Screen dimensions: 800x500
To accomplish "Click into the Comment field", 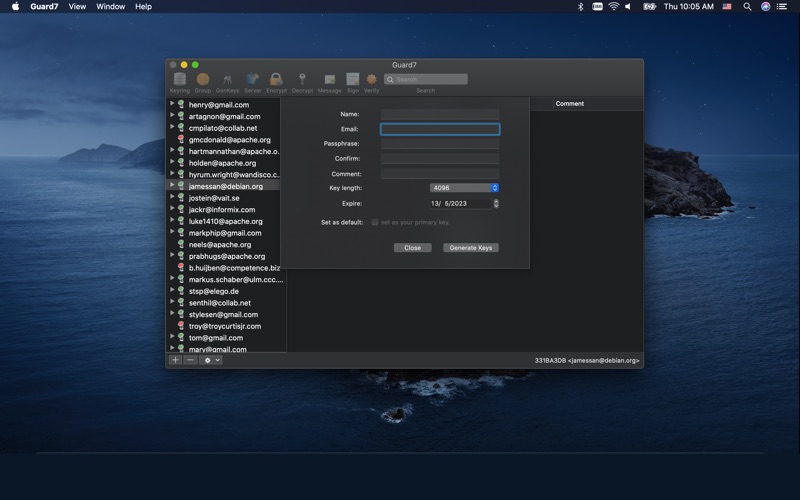I will pyautogui.click(x=440, y=174).
